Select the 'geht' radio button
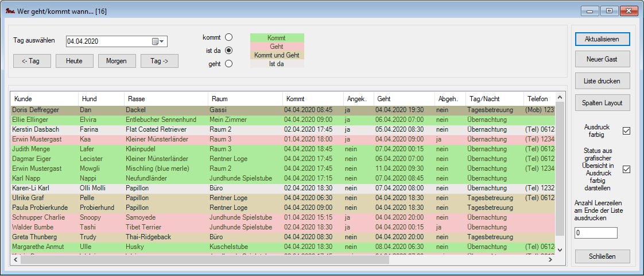 [228, 64]
